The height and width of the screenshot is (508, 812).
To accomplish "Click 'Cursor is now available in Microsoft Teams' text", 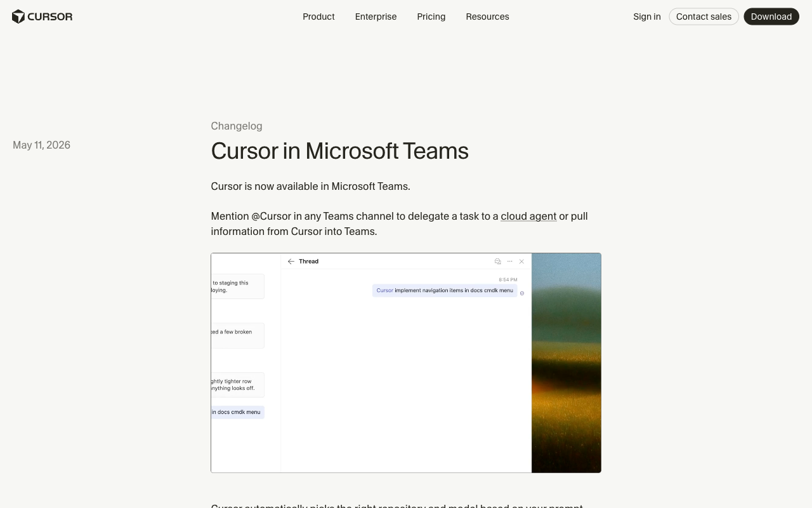I will (x=310, y=186).
